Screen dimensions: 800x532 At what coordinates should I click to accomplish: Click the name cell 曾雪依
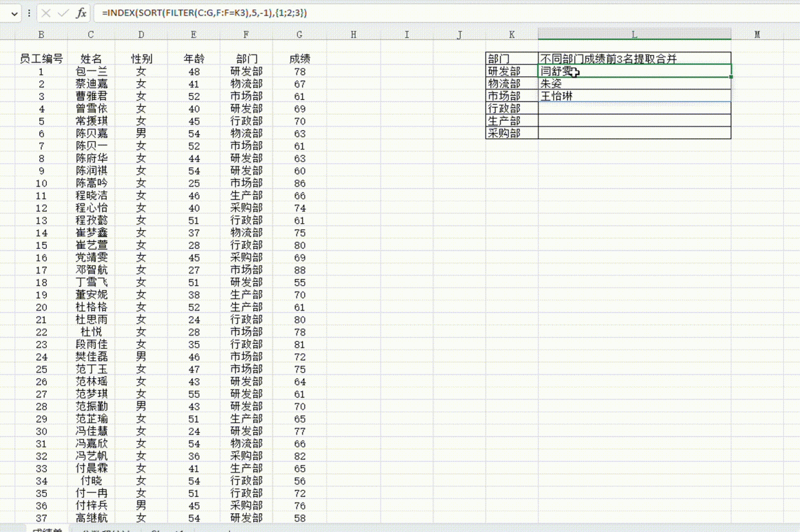[91, 109]
